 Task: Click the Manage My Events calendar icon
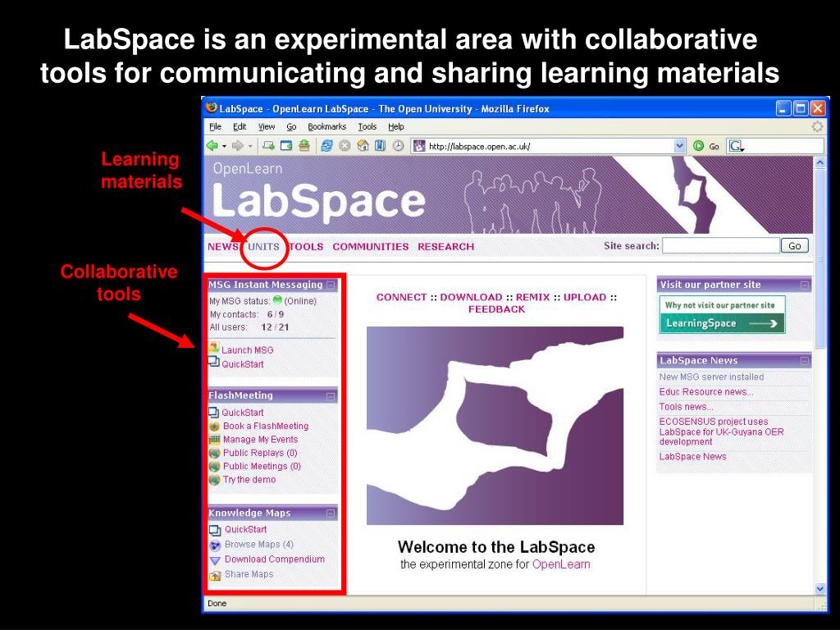(x=214, y=440)
